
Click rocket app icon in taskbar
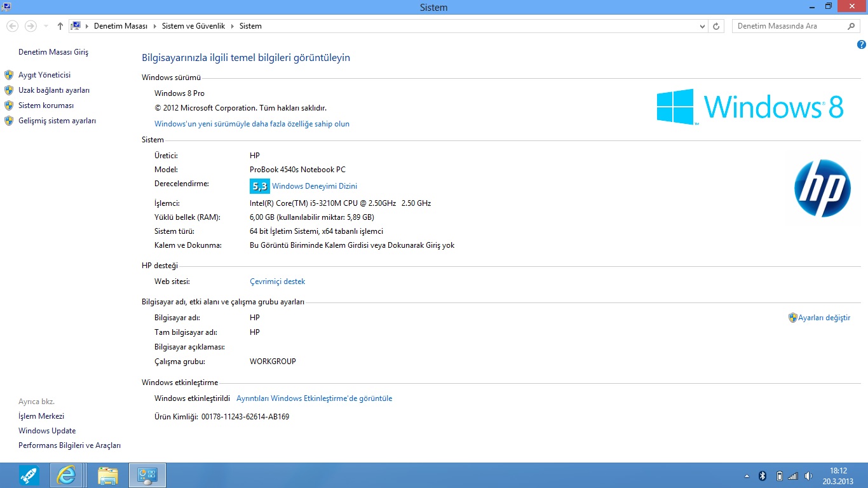click(29, 475)
